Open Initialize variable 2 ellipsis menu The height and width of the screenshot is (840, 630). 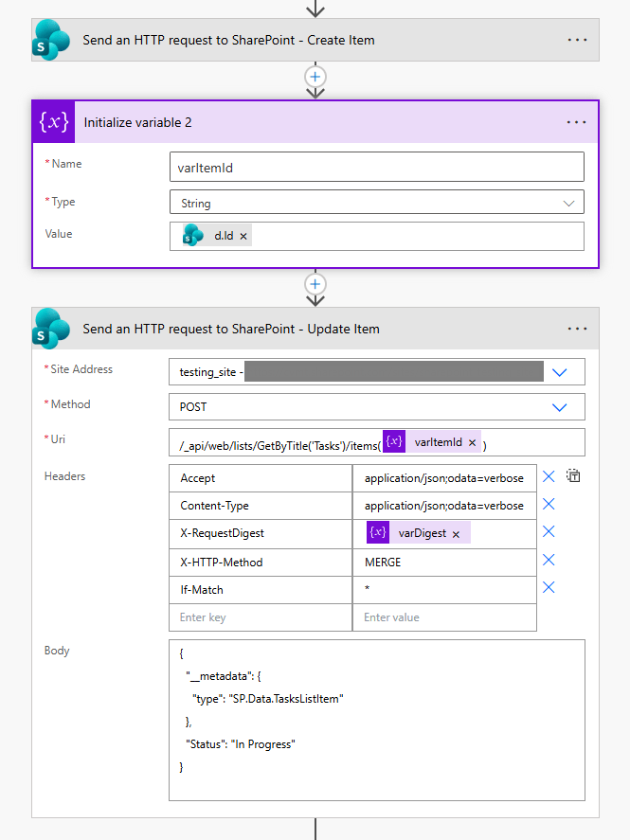[577, 123]
